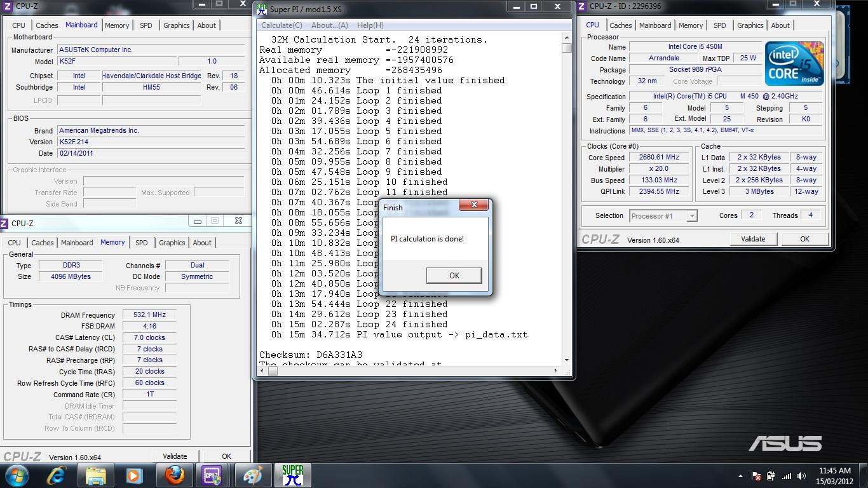The height and width of the screenshot is (488, 868).
Task: Open the Windows Start menu orb
Action: (x=16, y=475)
